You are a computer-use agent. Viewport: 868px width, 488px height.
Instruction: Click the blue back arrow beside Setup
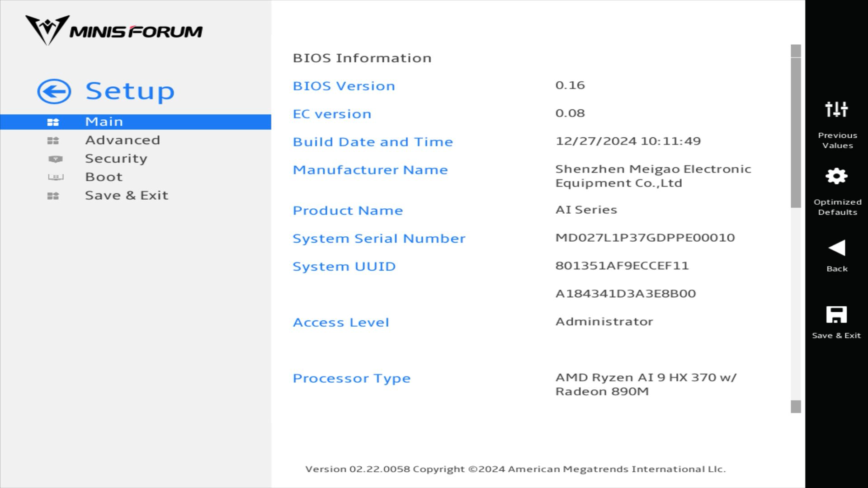coord(54,92)
